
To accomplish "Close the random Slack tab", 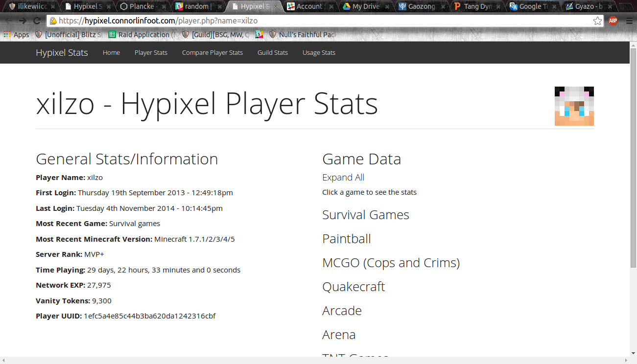I will click(219, 6).
